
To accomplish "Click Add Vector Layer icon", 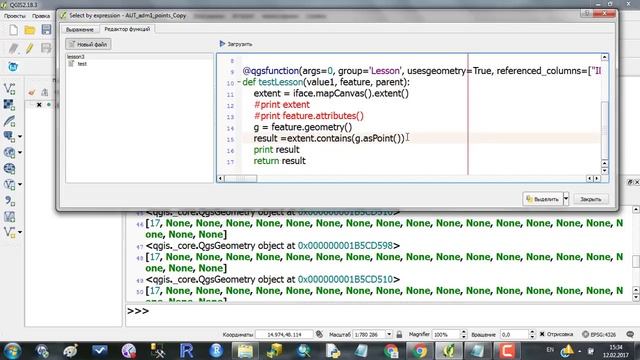I will 9,89.
